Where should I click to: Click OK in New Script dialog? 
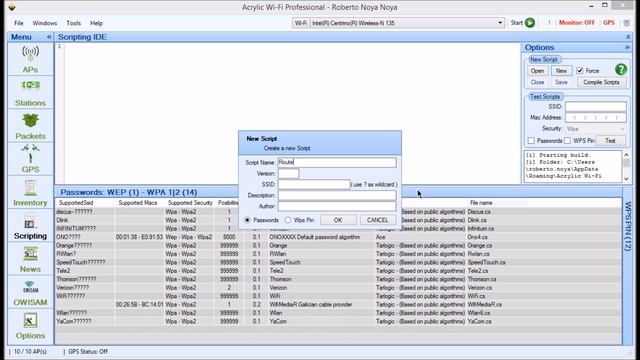338,220
